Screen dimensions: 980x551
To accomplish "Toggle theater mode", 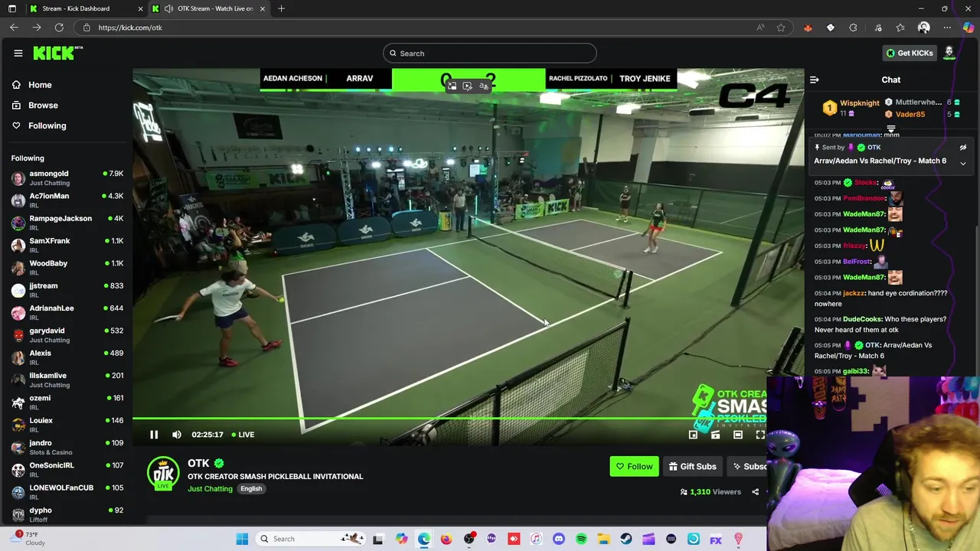I will coord(738,435).
